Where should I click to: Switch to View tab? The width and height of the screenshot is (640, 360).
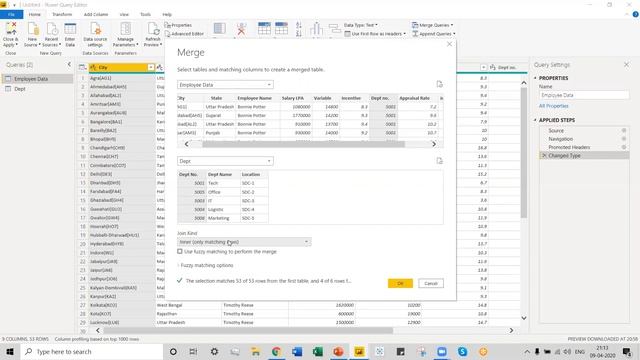click(124, 14)
